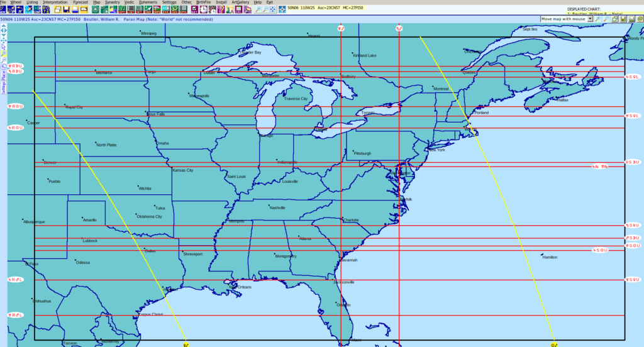Select the four-way move map icon
The image size is (644, 347).
pyautogui.click(x=3, y=40)
